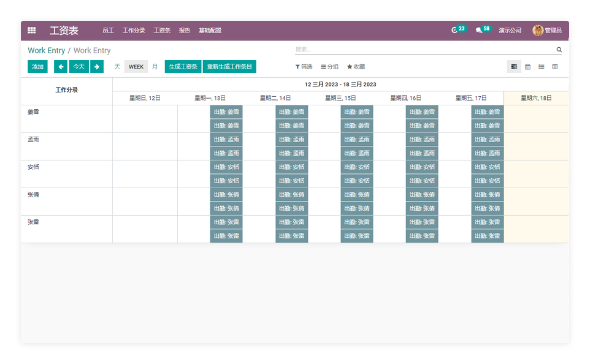Go to previous week arrow

(x=61, y=67)
